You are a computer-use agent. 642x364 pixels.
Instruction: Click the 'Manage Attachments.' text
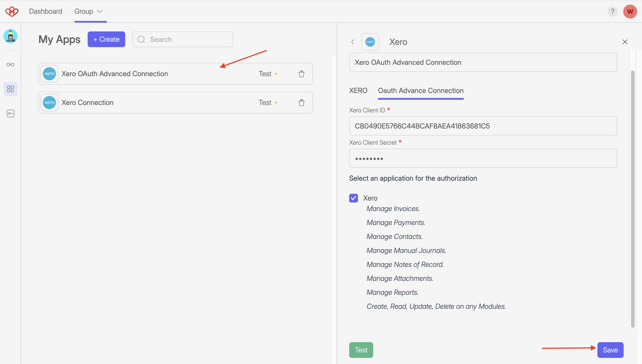click(x=400, y=279)
